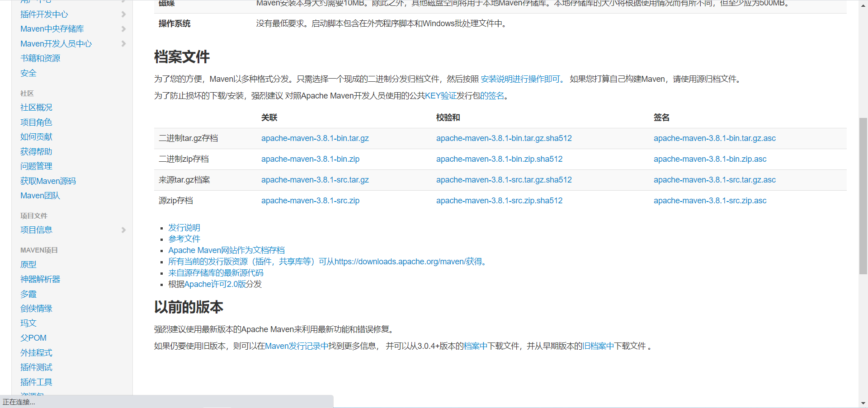This screenshot has height=408, width=868.
Task: Download apache-maven-3.8.1-bin.zip
Action: 311,159
